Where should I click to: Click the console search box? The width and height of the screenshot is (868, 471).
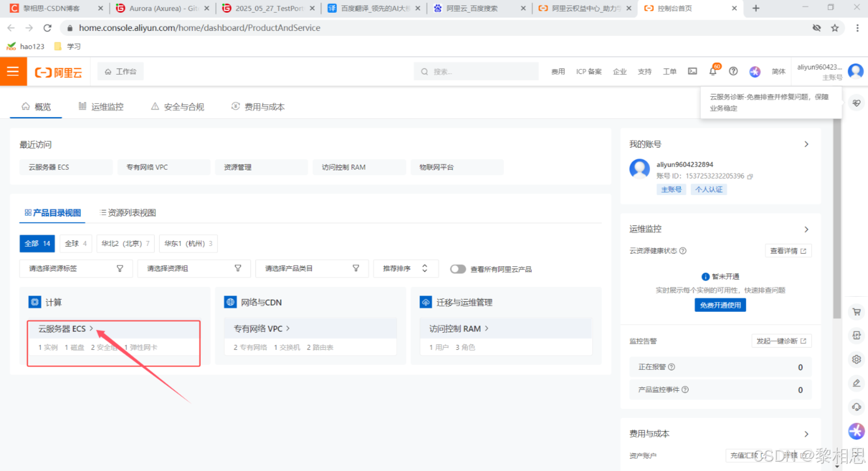tap(476, 71)
